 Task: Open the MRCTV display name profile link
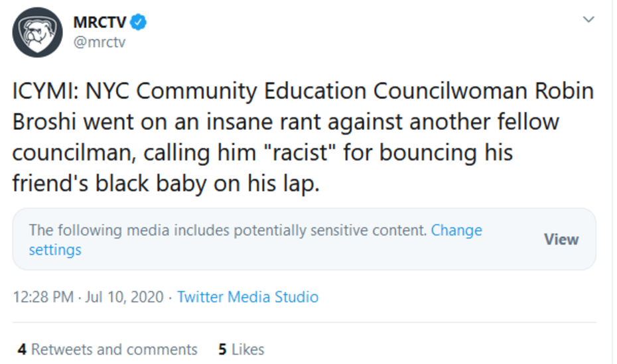(100, 23)
